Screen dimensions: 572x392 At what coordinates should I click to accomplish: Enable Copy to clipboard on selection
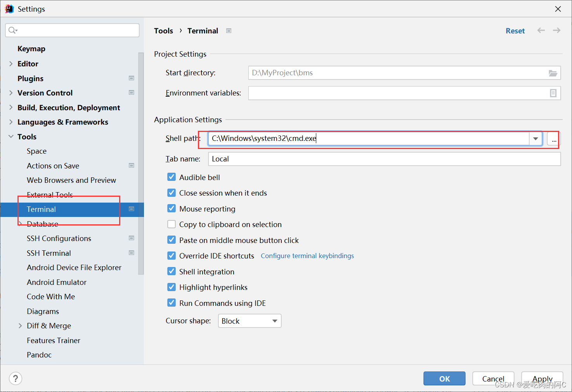click(x=172, y=224)
